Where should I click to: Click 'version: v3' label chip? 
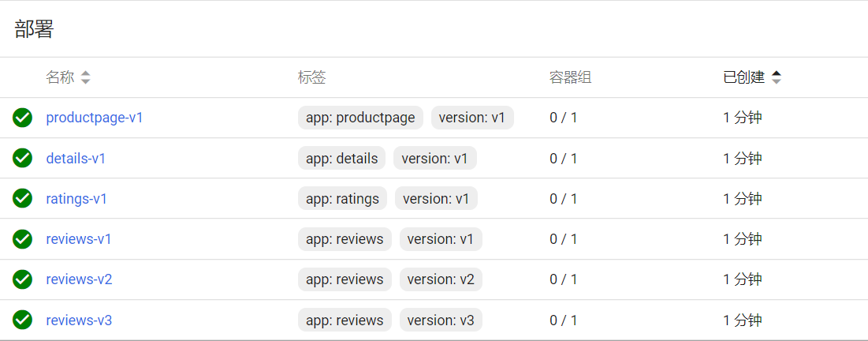(441, 320)
